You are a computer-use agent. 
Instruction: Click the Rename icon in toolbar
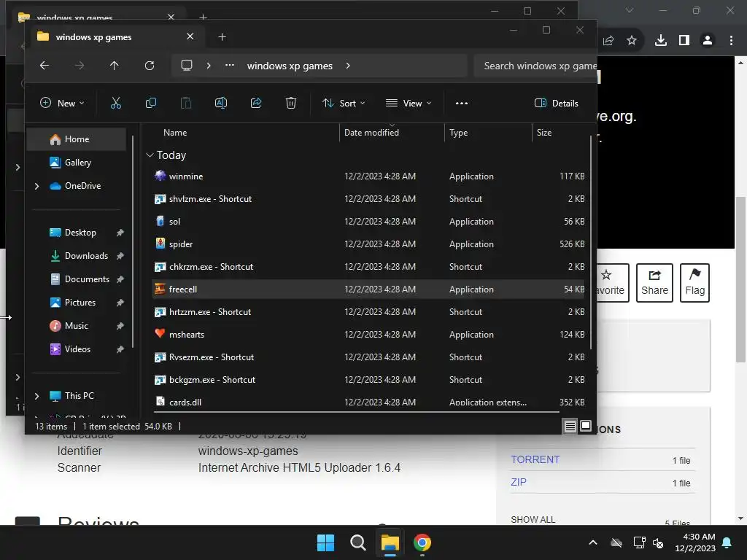(x=221, y=103)
